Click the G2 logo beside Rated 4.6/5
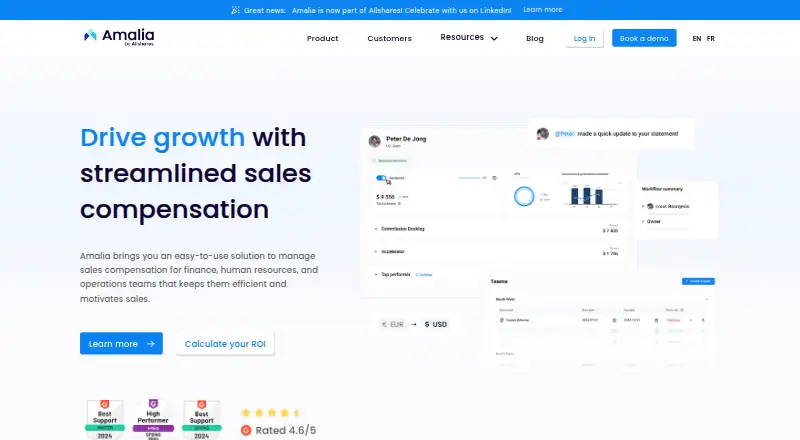Screen dimensions: 800x440 tap(246, 430)
